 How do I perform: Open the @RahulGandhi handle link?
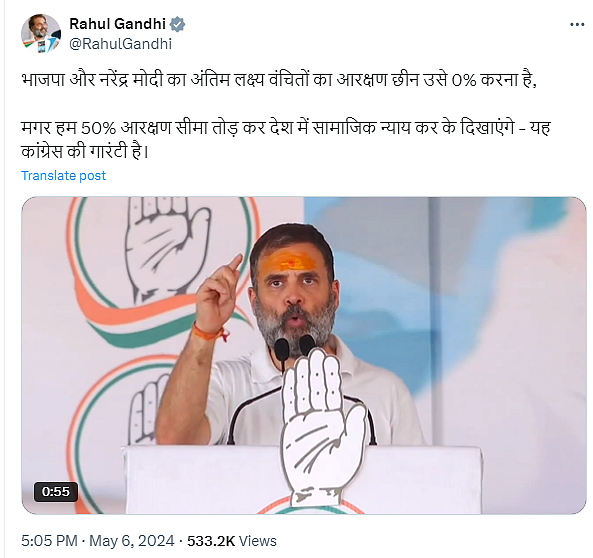(x=121, y=44)
